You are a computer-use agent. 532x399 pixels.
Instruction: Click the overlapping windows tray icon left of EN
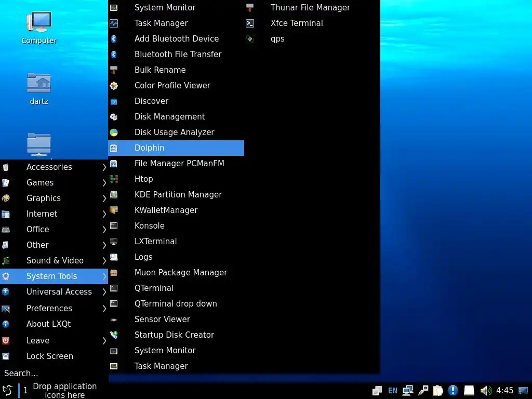pos(377,391)
